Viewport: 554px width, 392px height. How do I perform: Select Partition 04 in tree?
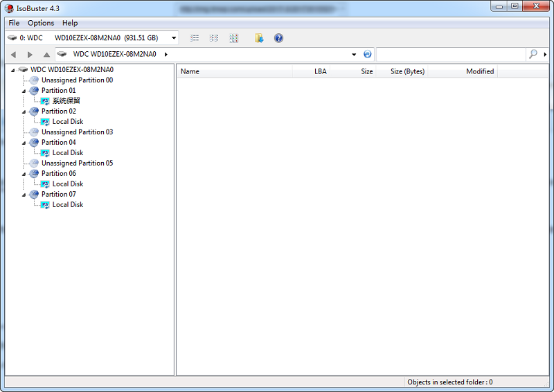[59, 143]
